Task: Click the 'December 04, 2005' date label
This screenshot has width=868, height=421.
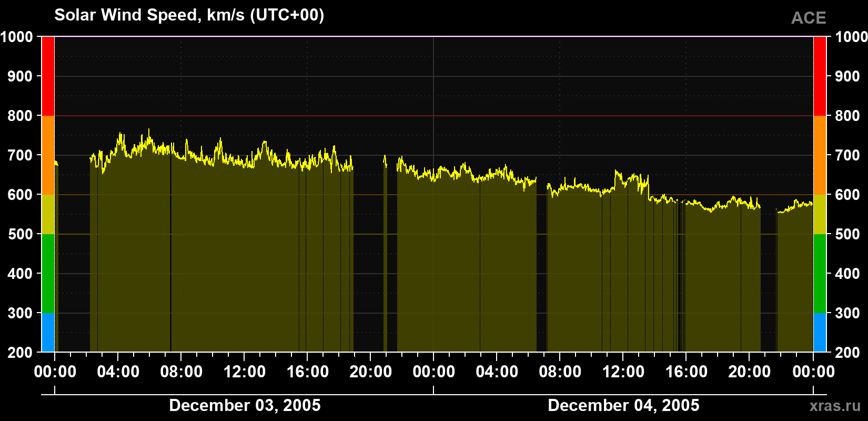Action: pos(623,405)
